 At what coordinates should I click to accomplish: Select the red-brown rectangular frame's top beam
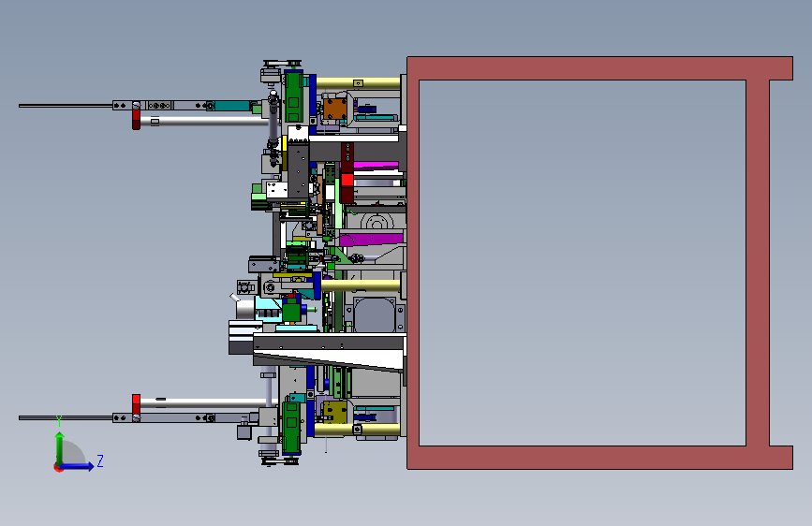599,68
